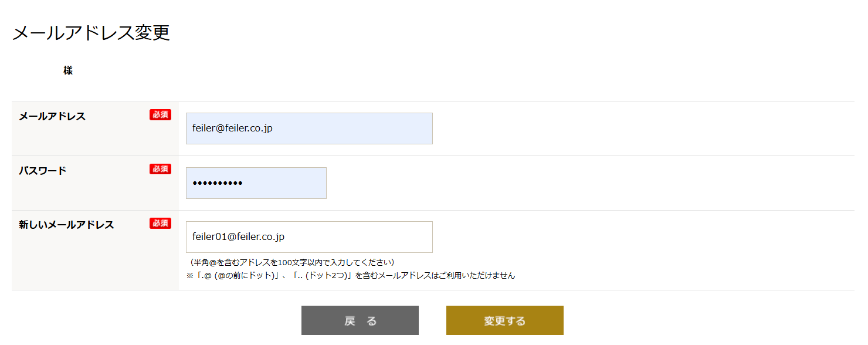Screen dimensions: 868x345
Task: Select the 新しいメールアドレス row label
Action: pyautogui.click(x=66, y=225)
